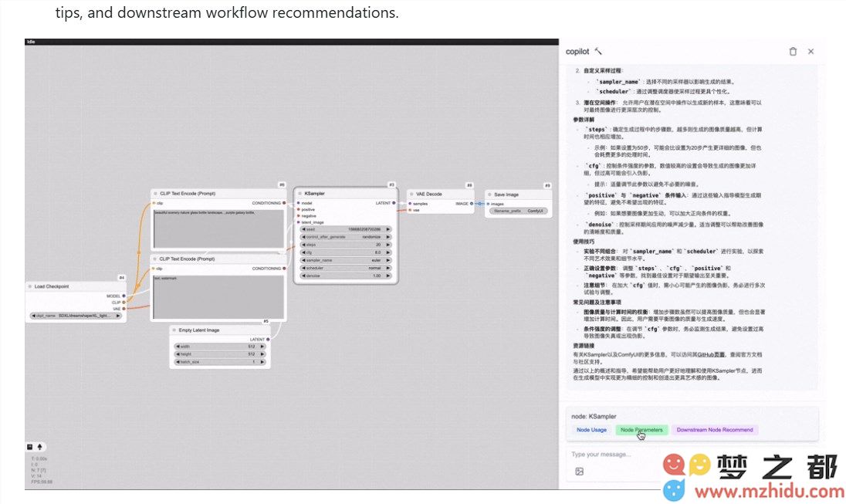The height and width of the screenshot is (504, 846).
Task: Click the MODEL output port on Load Checkpoint
Action: 124,296
